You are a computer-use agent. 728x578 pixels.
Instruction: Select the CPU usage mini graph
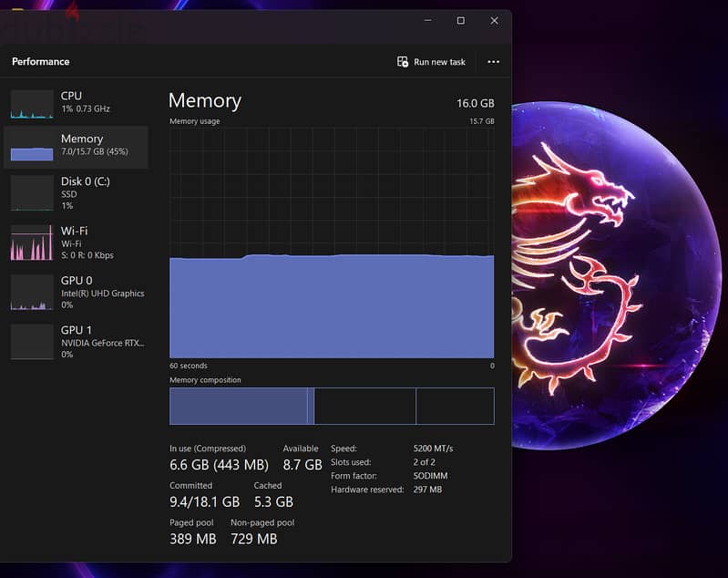coord(32,105)
